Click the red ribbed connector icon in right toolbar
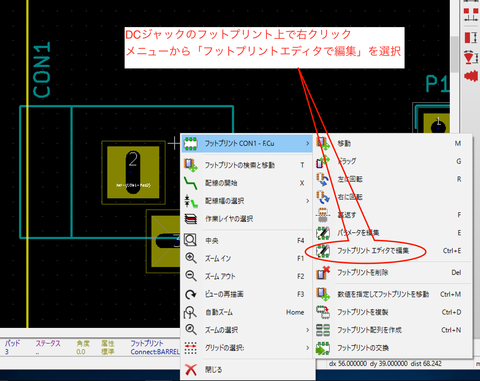The image size is (480, 381). (x=471, y=76)
